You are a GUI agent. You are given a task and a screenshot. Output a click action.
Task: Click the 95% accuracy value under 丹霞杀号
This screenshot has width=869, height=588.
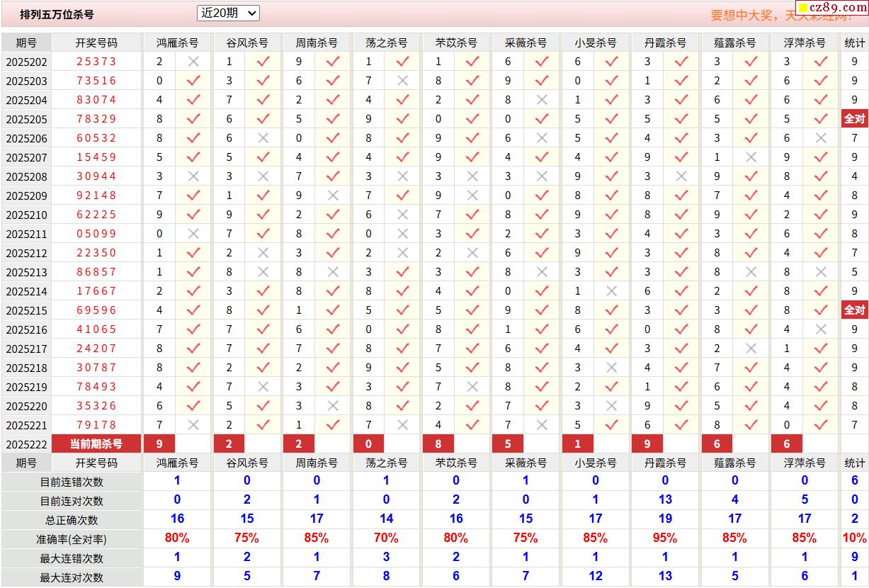665,538
